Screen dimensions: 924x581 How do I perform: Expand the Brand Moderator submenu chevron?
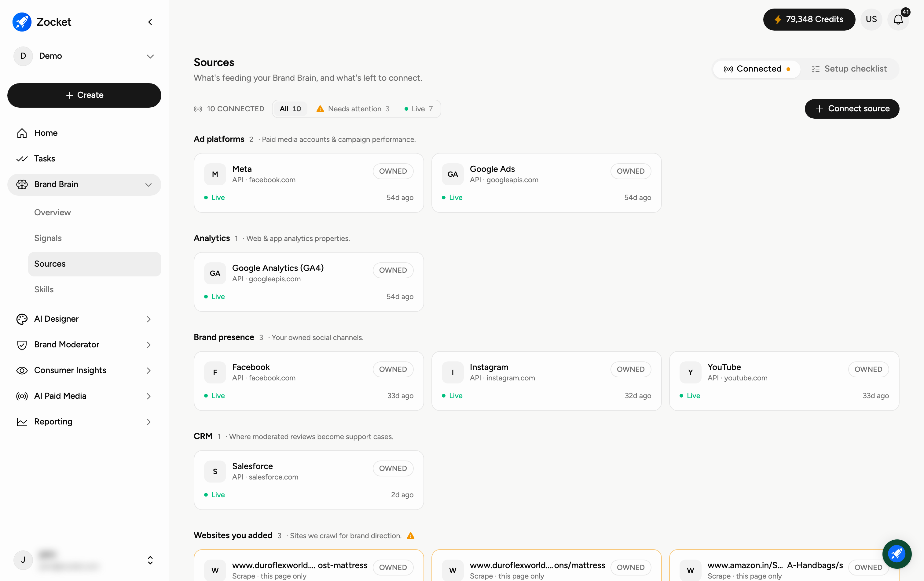point(148,345)
